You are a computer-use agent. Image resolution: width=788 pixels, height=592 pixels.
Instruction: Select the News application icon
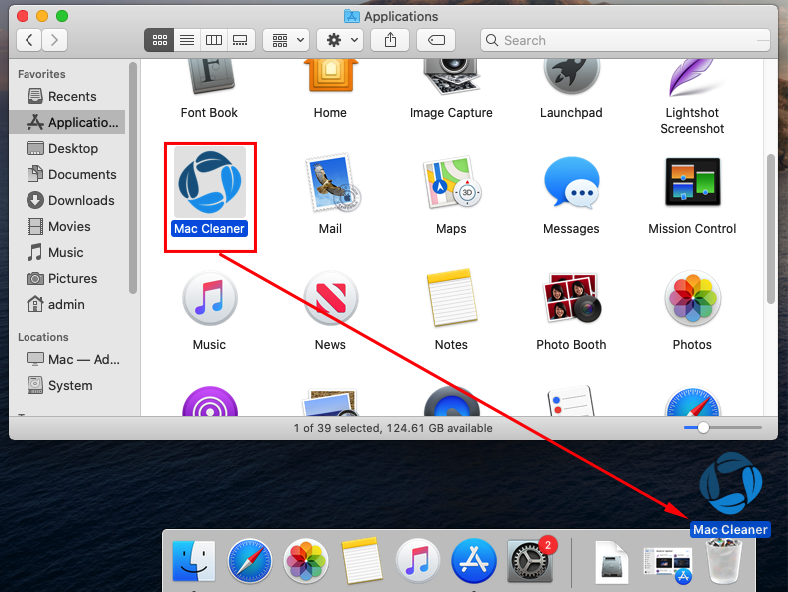[330, 299]
